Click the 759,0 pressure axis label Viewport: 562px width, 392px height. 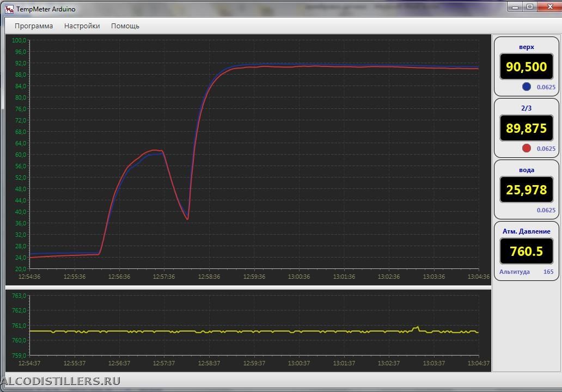pyautogui.click(x=19, y=356)
